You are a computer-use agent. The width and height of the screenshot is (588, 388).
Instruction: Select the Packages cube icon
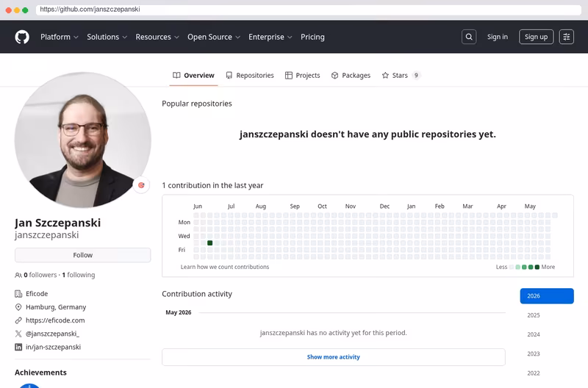(x=334, y=76)
